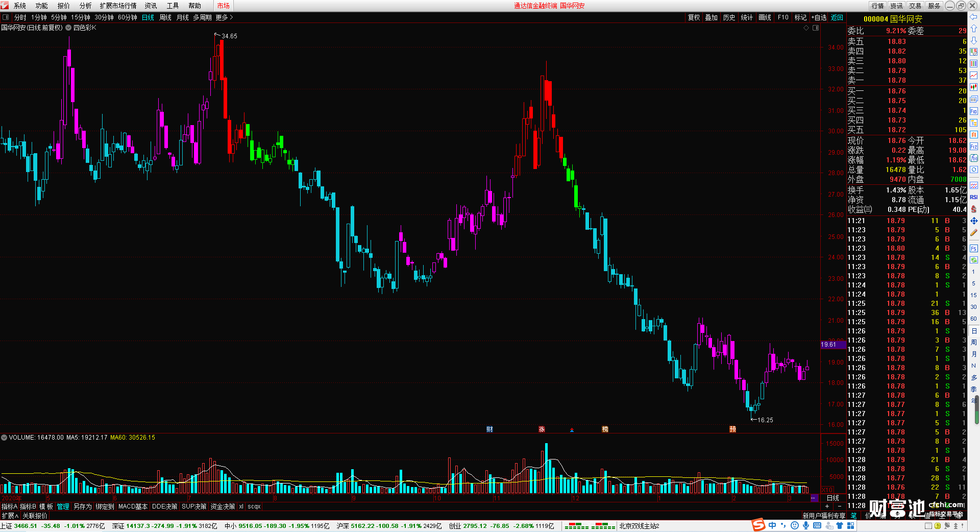Open VOLUME indicator circle dropdown
Screen dimensions: 980x532
point(4,438)
